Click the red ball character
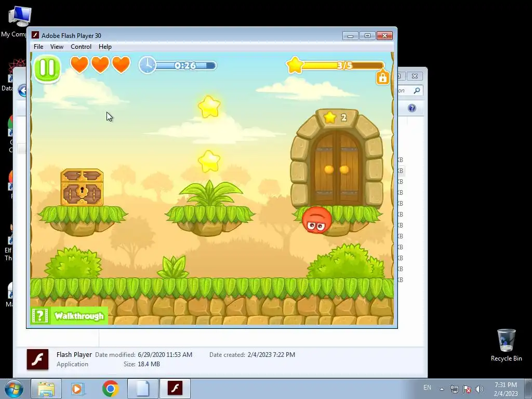Viewport: 532px width, 399px height. coord(316,220)
